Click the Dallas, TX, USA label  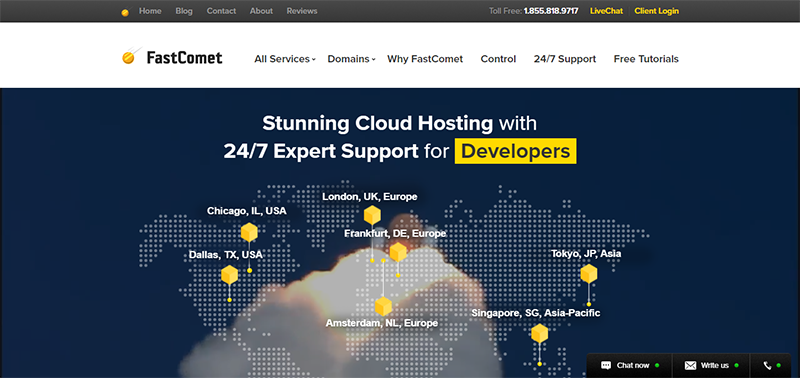[x=226, y=254]
